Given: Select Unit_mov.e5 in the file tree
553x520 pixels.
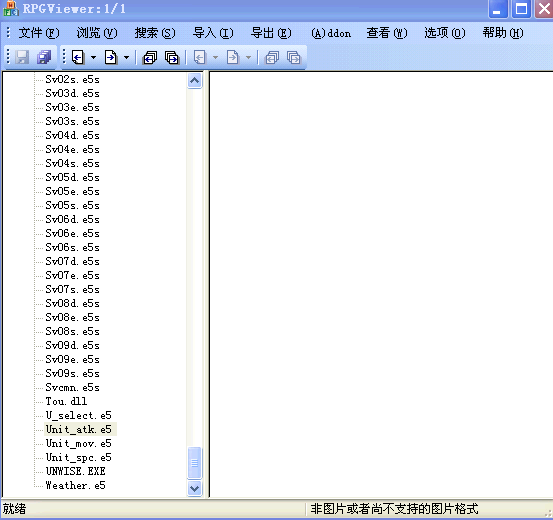Looking at the screenshot, I should coord(78,443).
